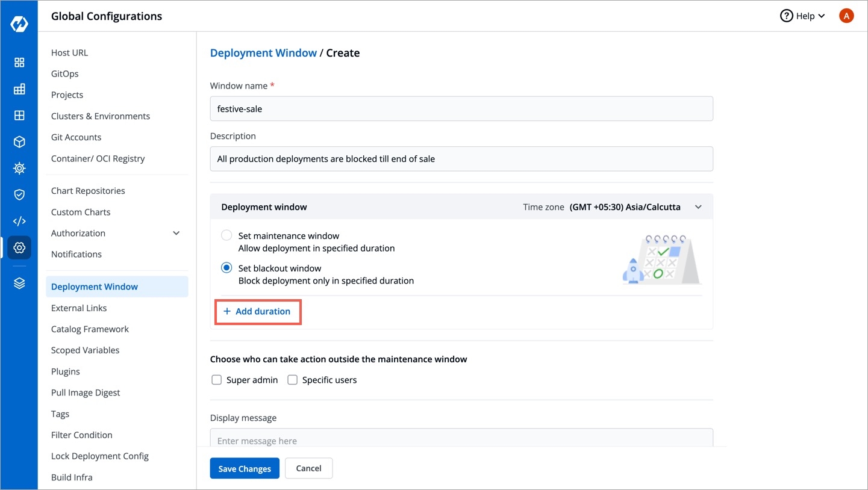Screen dimensions: 868x490
Task: Click the Deployment Window breadcrumb link
Action: tap(263, 53)
